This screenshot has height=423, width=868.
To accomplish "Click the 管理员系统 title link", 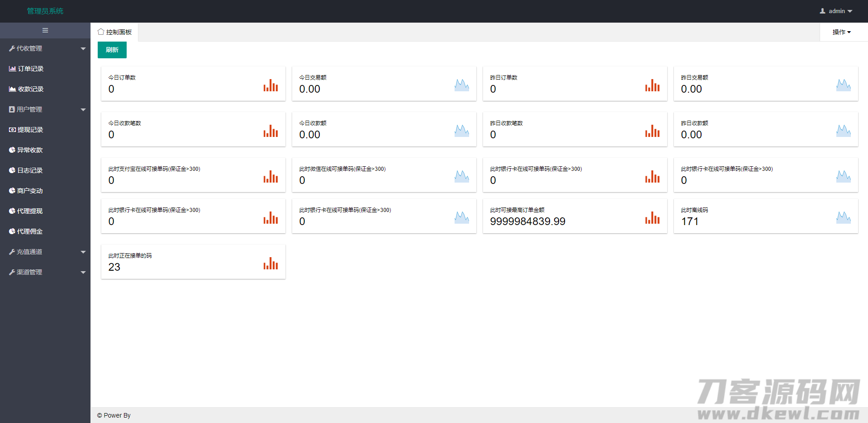I will point(45,11).
